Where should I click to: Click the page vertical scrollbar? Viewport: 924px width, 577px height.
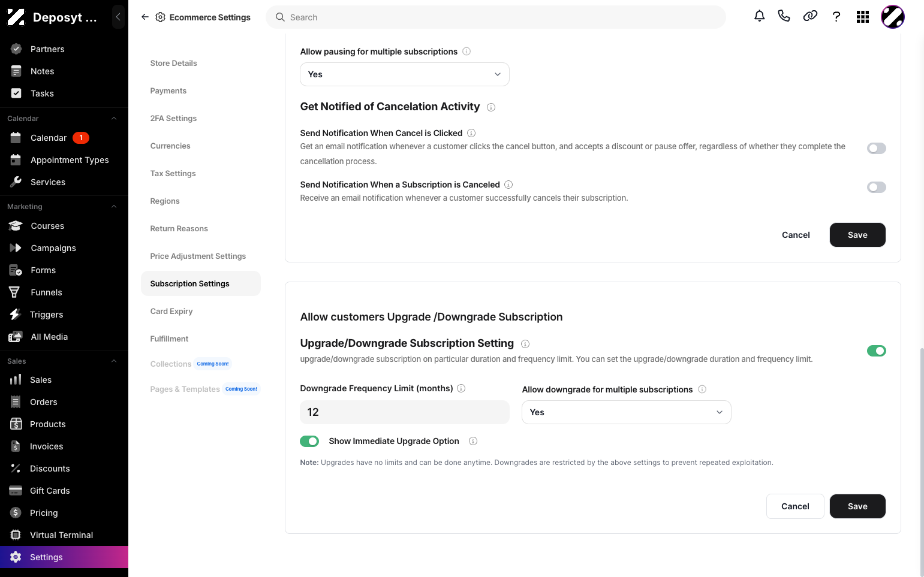click(922, 461)
